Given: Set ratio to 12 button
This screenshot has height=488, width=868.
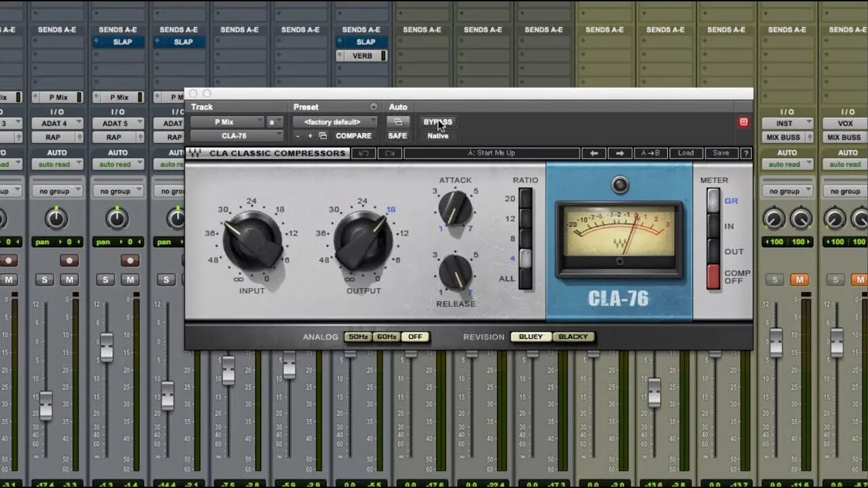Looking at the screenshot, I should pyautogui.click(x=525, y=219).
